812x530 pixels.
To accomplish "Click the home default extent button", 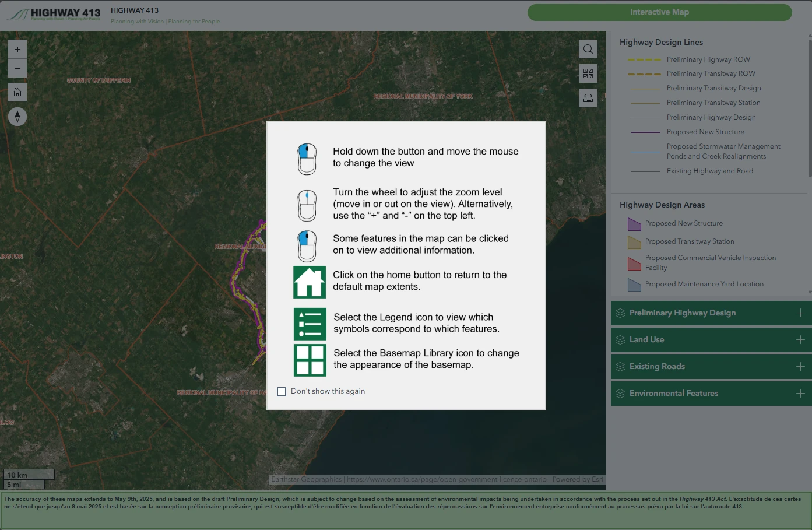I will [17, 92].
